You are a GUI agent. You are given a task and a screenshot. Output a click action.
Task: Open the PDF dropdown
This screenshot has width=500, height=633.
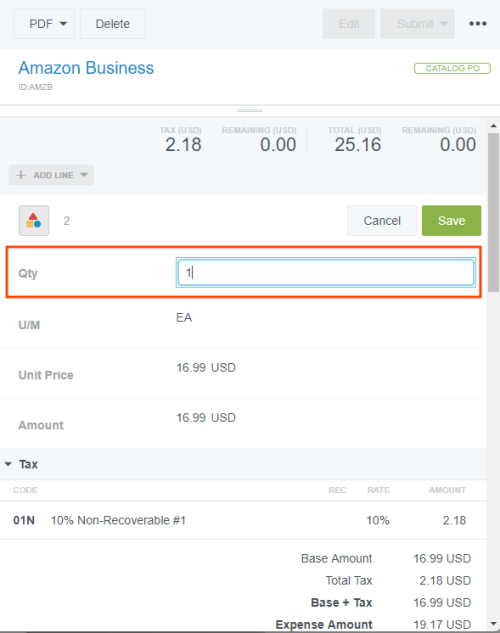coord(44,24)
